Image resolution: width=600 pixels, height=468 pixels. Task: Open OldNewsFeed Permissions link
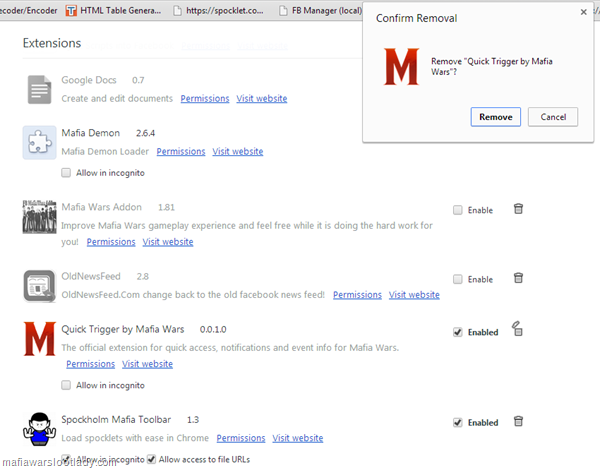click(357, 295)
